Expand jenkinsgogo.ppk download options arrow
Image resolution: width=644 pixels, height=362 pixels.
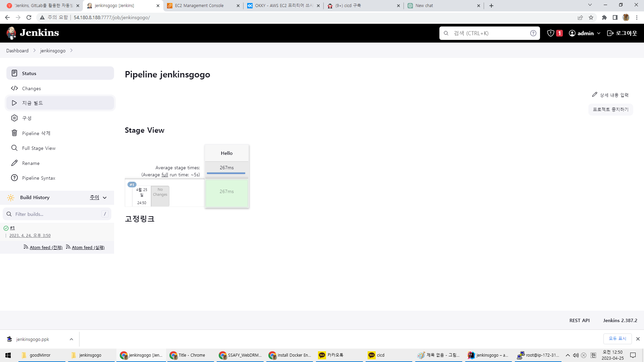(x=71, y=339)
